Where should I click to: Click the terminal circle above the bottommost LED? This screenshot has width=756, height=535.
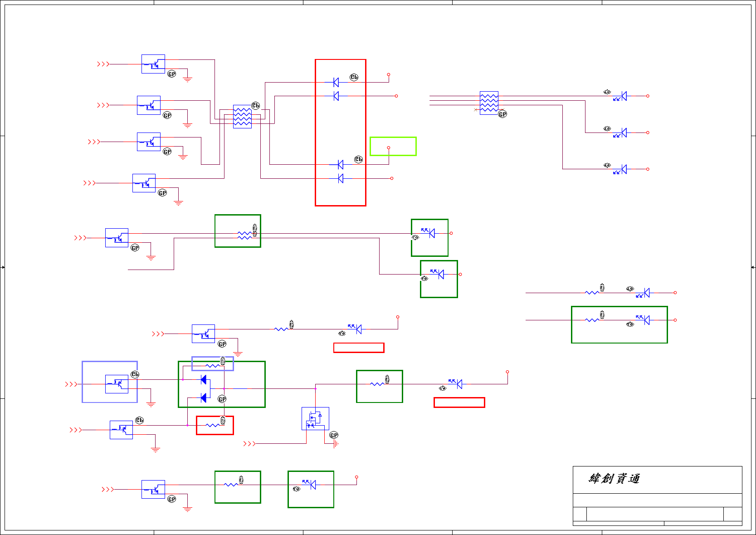(356, 477)
